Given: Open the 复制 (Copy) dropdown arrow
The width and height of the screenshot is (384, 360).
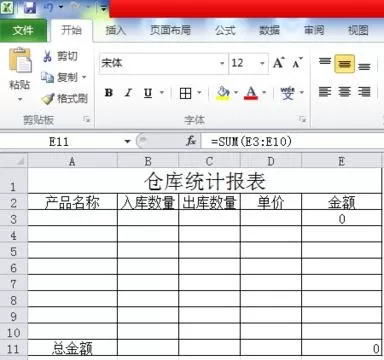Looking at the screenshot, I should 84,77.
